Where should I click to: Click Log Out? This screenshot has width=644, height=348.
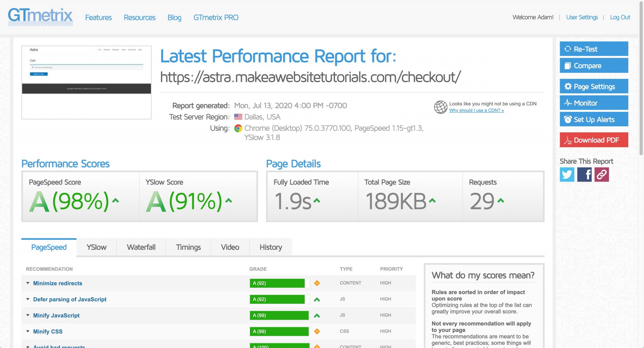tap(620, 17)
